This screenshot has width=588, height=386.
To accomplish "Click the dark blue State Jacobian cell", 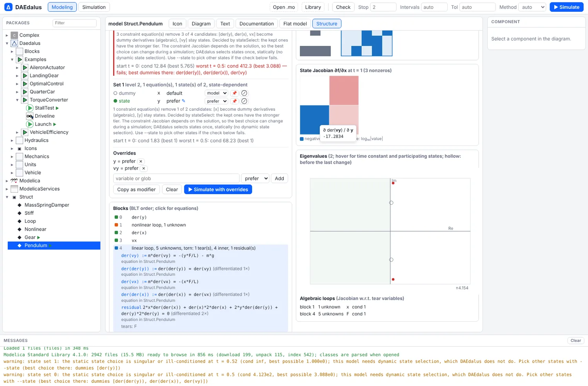I will [314, 120].
